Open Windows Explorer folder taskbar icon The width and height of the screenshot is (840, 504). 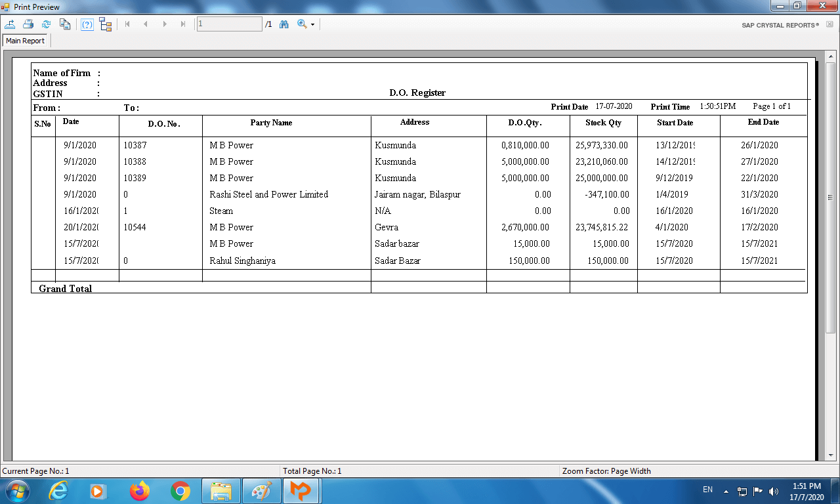pyautogui.click(x=221, y=491)
